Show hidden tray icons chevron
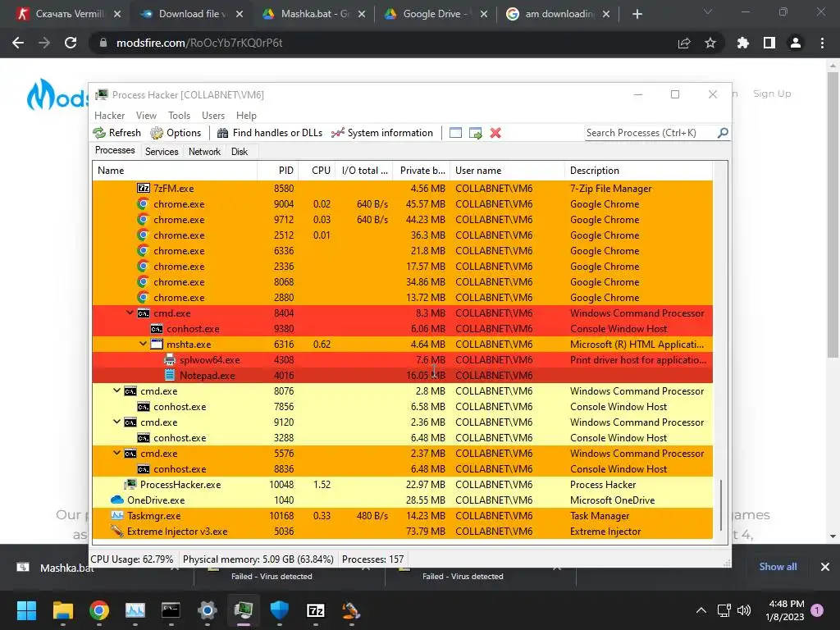 coord(701,610)
